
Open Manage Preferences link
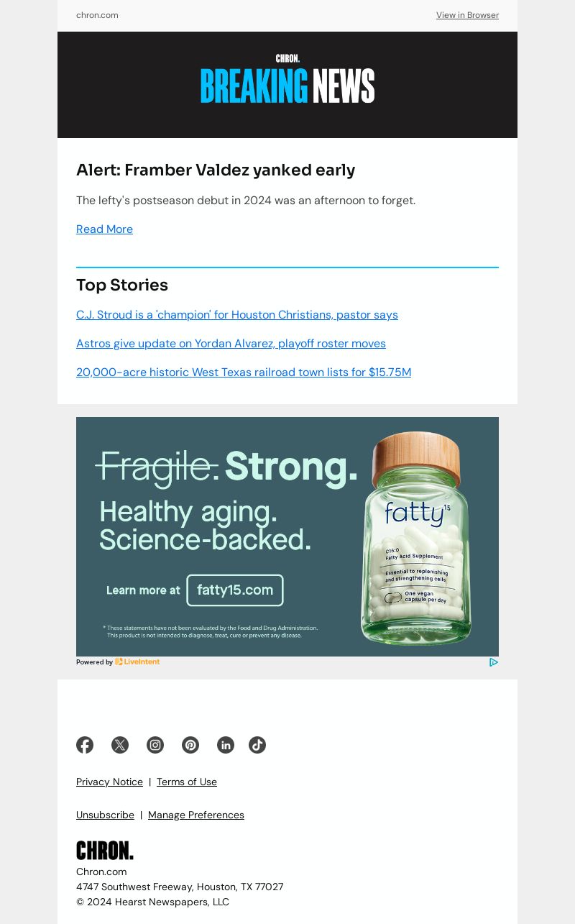coord(196,815)
